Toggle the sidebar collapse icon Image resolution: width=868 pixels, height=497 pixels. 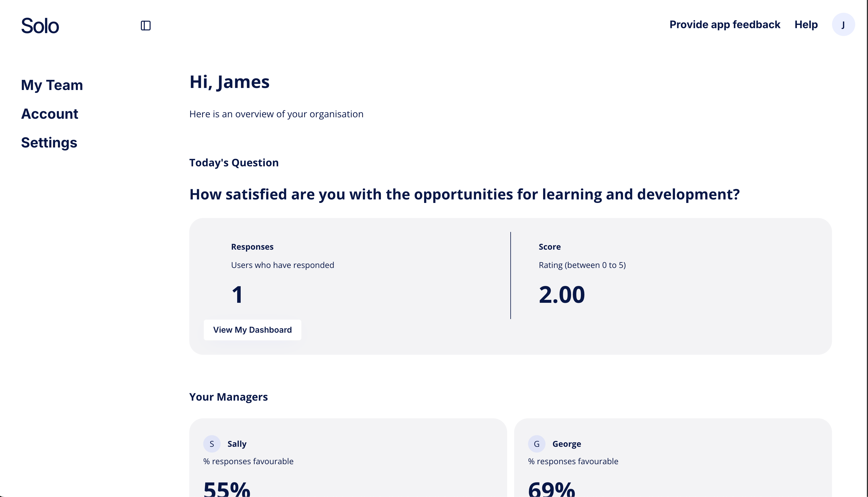(x=146, y=25)
